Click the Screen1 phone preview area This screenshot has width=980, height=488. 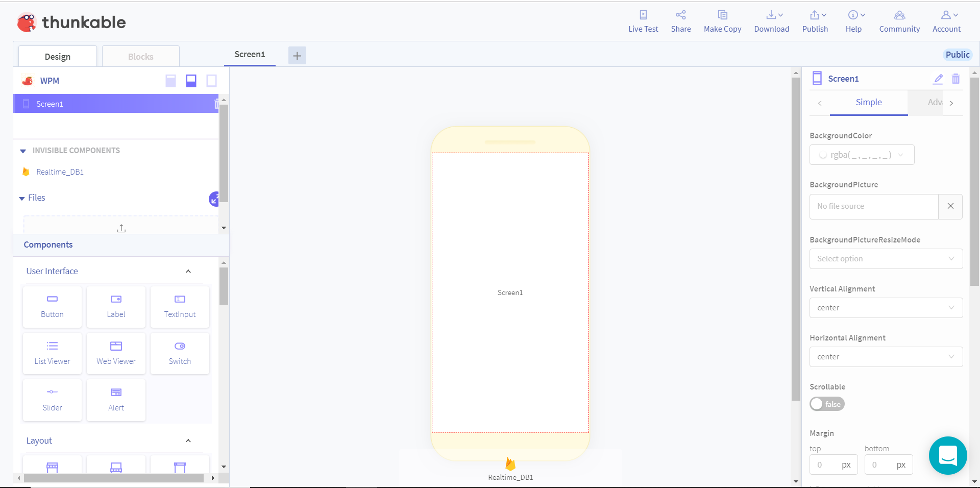click(x=510, y=292)
